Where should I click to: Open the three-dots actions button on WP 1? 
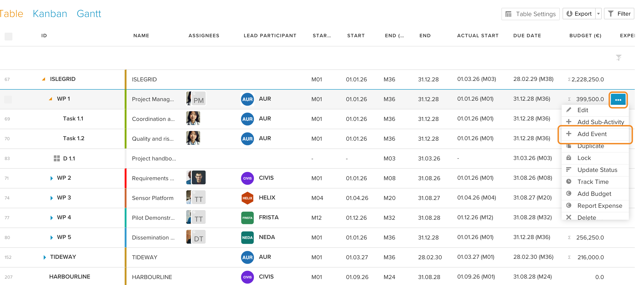618,100
